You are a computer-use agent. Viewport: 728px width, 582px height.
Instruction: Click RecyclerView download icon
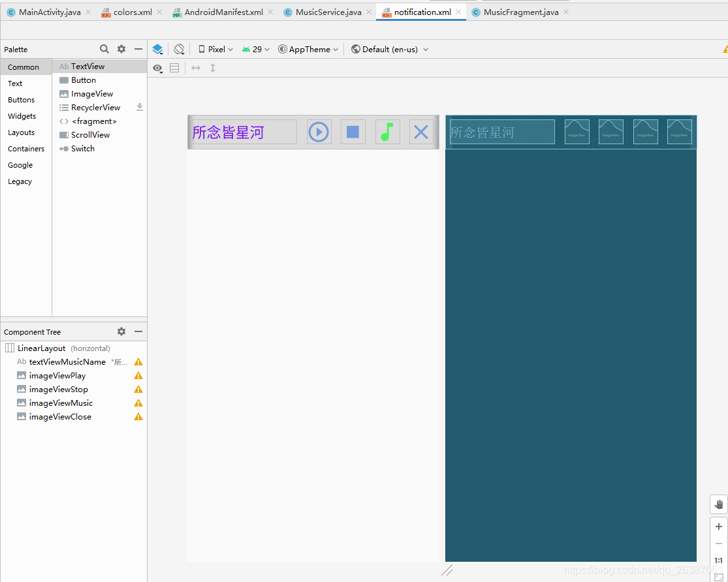[x=139, y=108]
